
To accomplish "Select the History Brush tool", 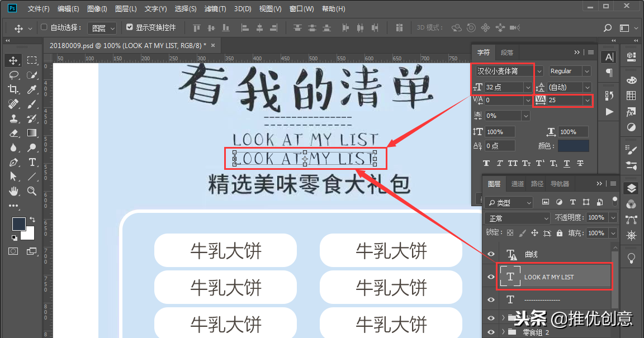I will pyautogui.click(x=32, y=118).
